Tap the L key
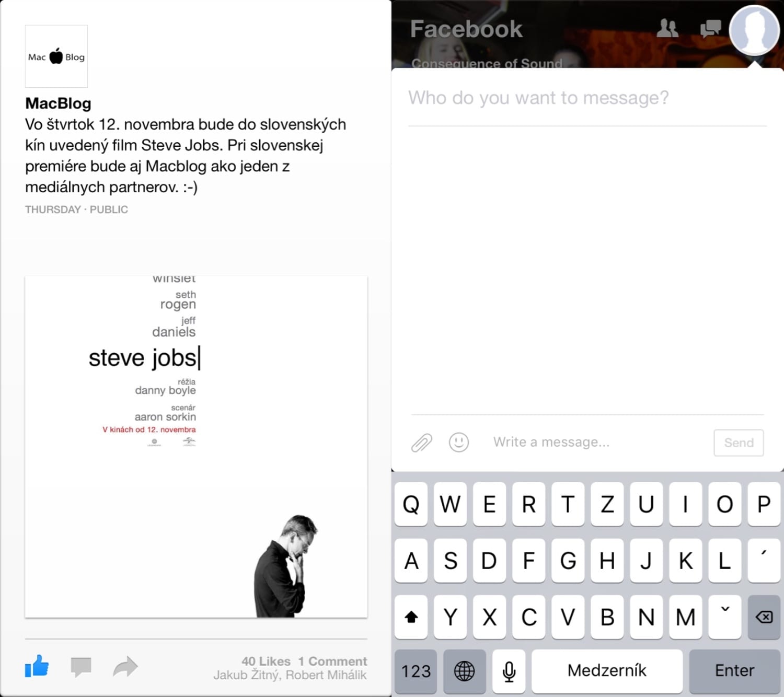 [725, 561]
